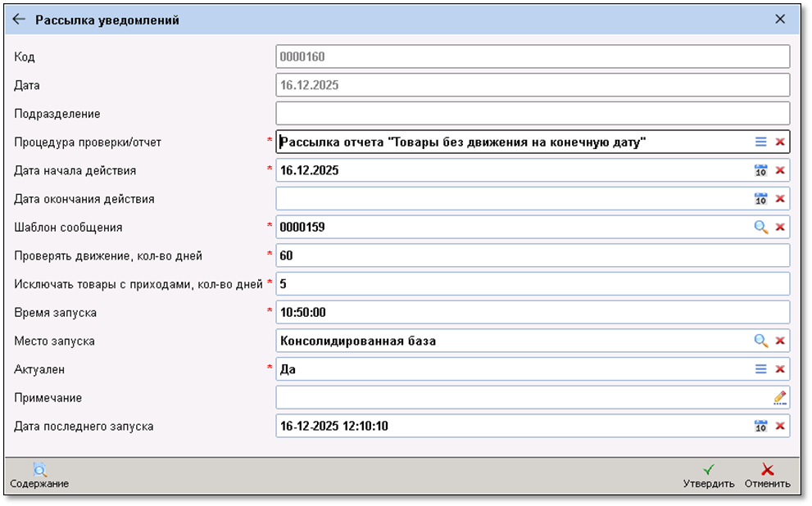
Task: Click Утвердить to confirm the form
Action: [709, 476]
